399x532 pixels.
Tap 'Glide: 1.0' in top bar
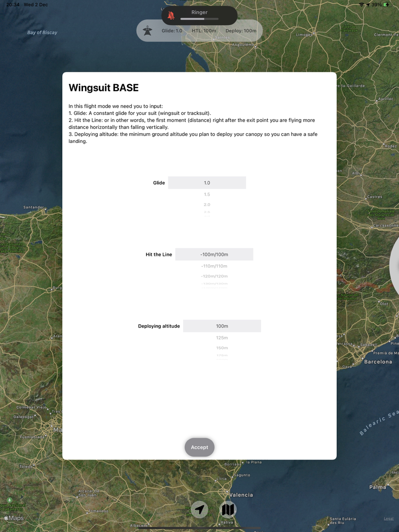click(172, 31)
